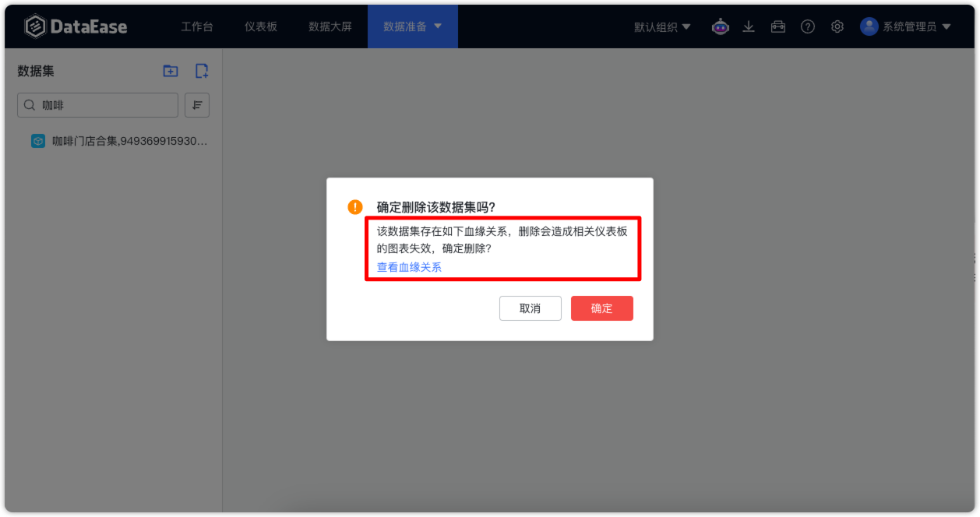
Task: Click the download center icon
Action: click(x=749, y=26)
